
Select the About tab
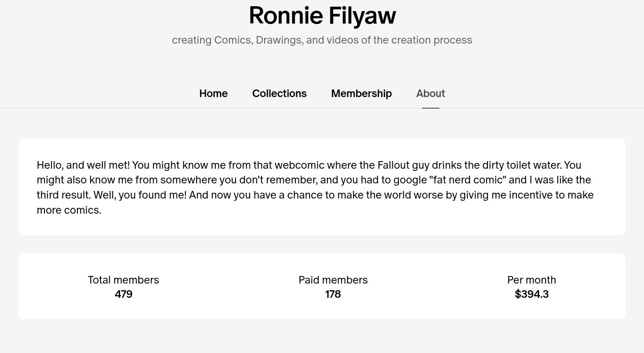430,93
